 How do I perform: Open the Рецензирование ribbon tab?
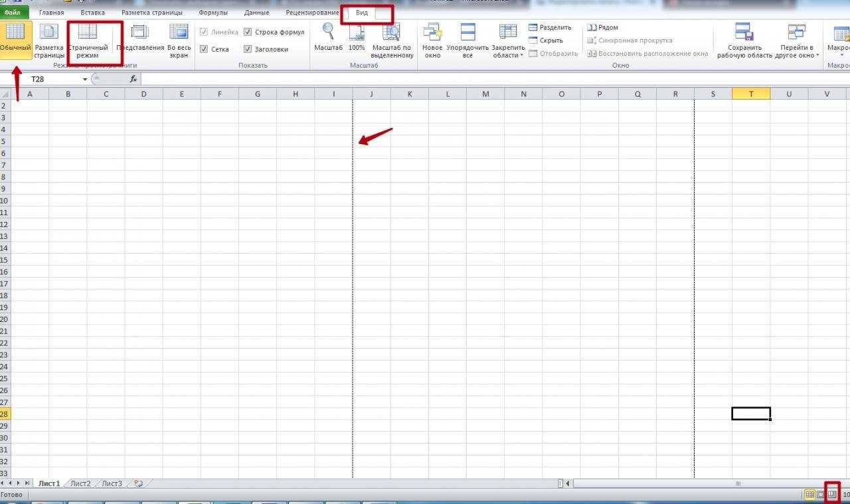[x=312, y=13]
